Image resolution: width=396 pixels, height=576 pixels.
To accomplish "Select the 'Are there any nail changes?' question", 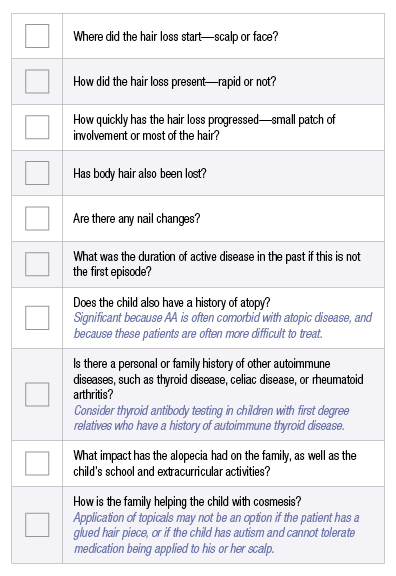I will coord(137,219).
